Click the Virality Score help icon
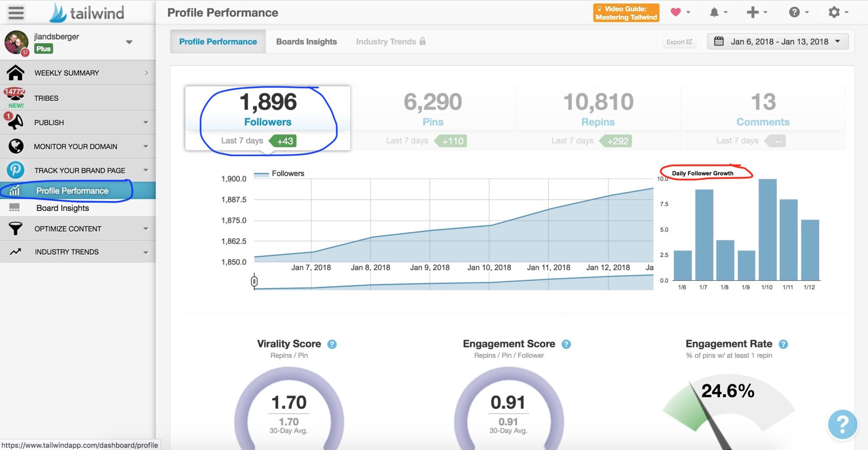 pyautogui.click(x=332, y=344)
